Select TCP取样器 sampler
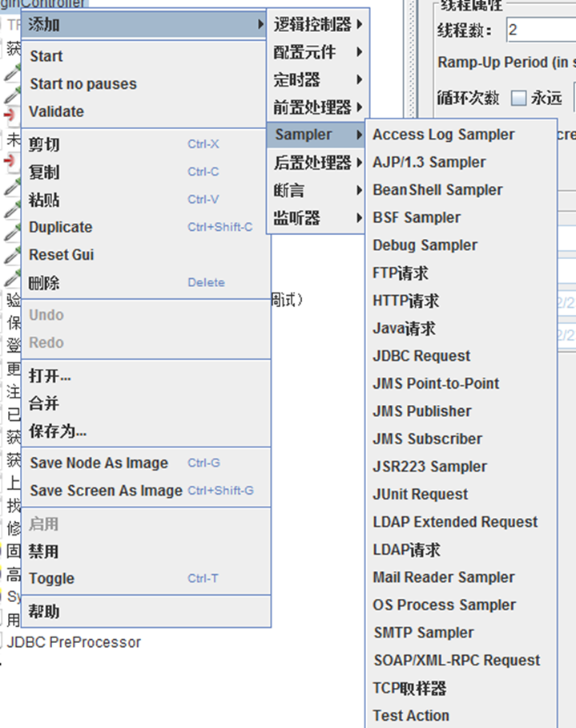The image size is (576, 728). coord(461,688)
